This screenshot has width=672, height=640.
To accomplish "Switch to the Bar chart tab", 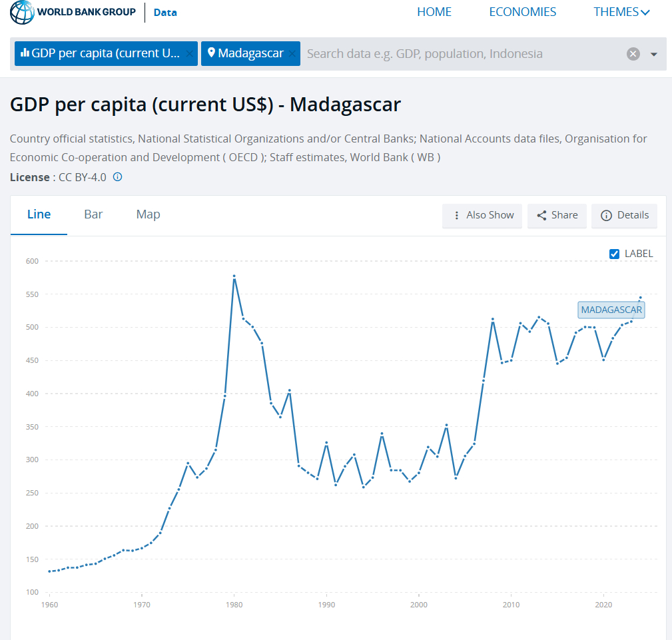I will [93, 214].
